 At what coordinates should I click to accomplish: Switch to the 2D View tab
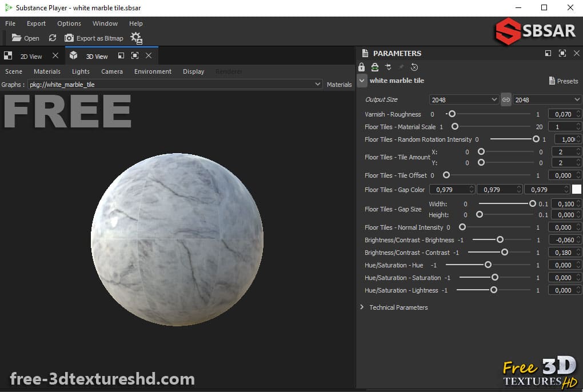tap(31, 57)
